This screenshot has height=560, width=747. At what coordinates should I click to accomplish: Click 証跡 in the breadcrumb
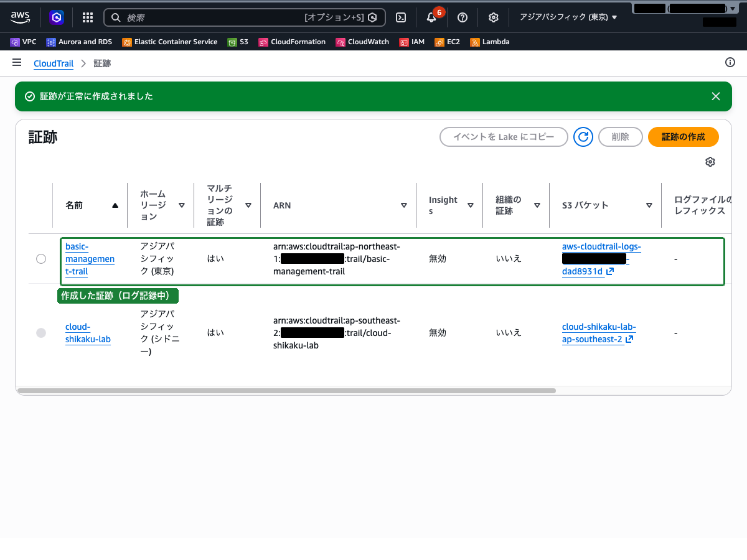click(x=103, y=63)
